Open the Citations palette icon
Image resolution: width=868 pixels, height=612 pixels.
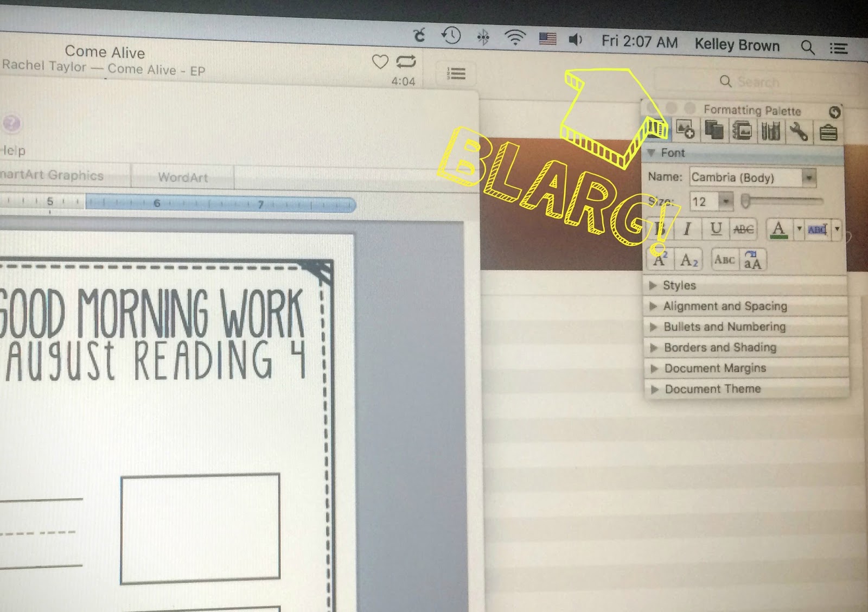713,130
